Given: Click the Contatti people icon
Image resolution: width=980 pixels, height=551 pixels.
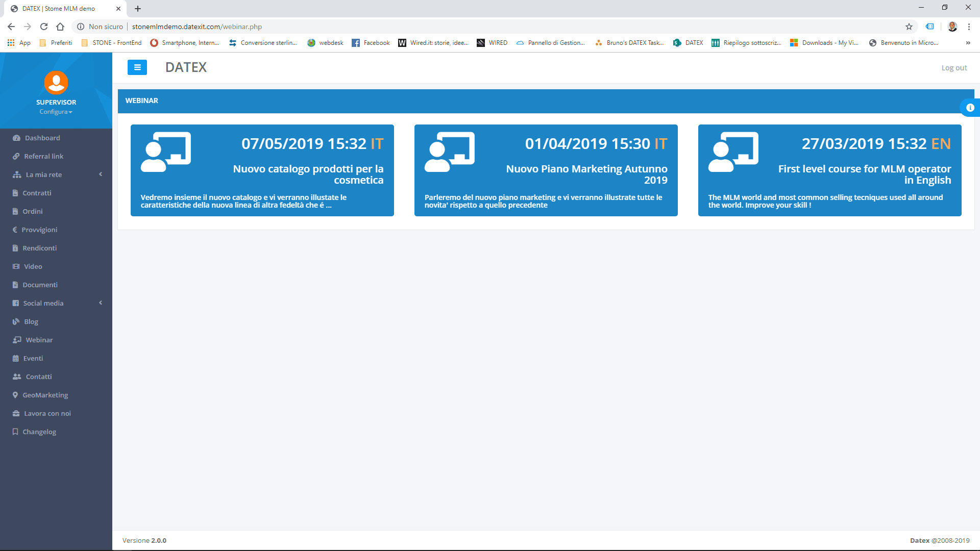Looking at the screenshot, I should 17,377.
